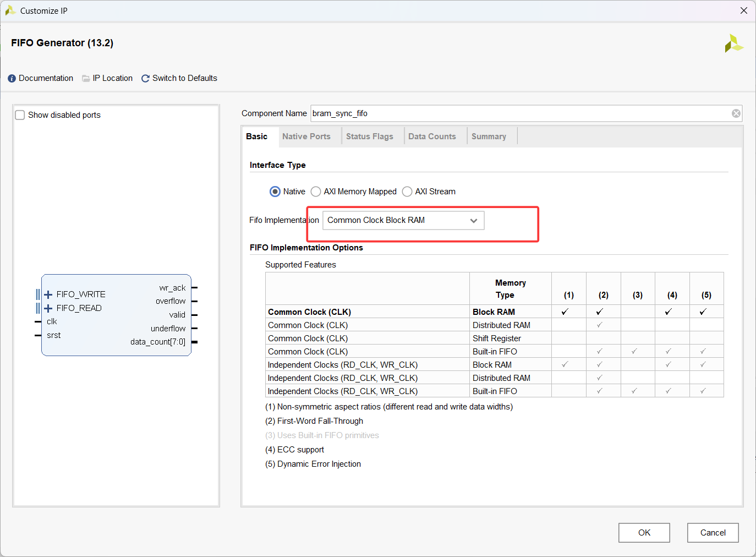756x557 pixels.
Task: Select the Independent Clocks Built-in FIFO row
Action: pyautogui.click(x=495, y=391)
